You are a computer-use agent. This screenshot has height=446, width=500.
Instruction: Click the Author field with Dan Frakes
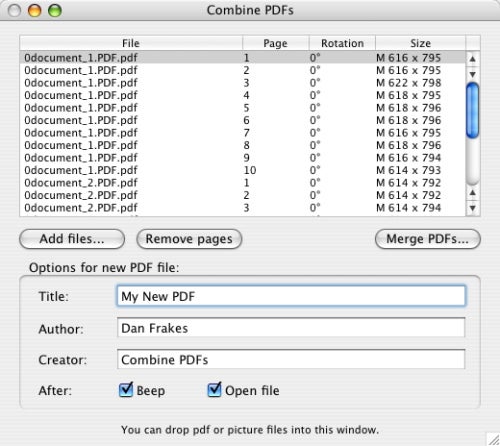(291, 328)
